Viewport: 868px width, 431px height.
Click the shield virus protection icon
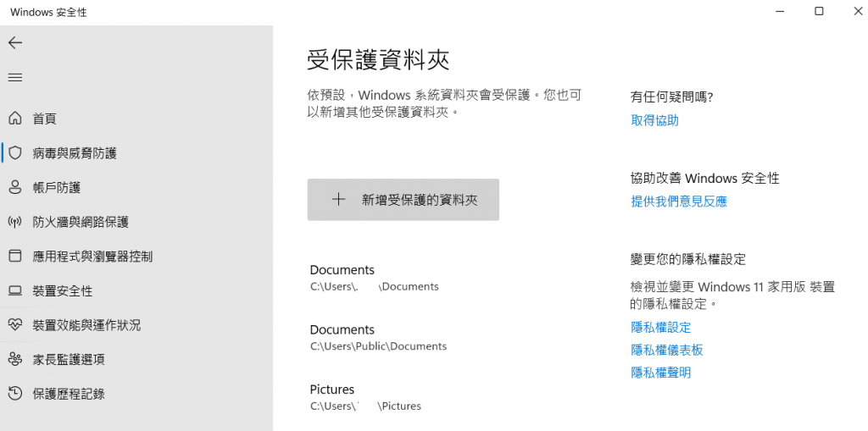tap(15, 152)
